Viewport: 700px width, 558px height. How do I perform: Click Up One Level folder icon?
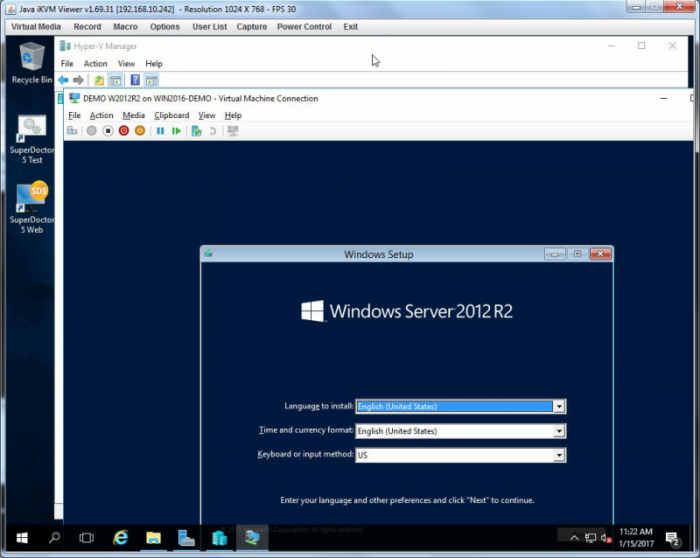click(99, 80)
